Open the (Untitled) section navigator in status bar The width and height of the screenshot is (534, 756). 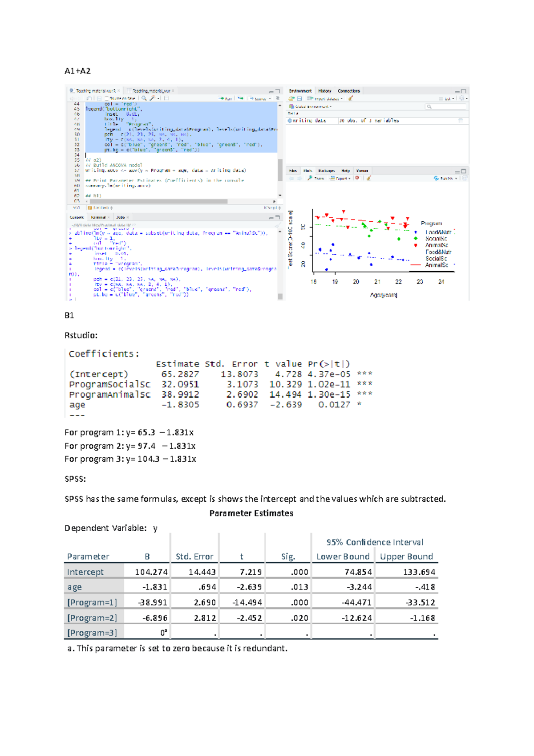(100, 208)
